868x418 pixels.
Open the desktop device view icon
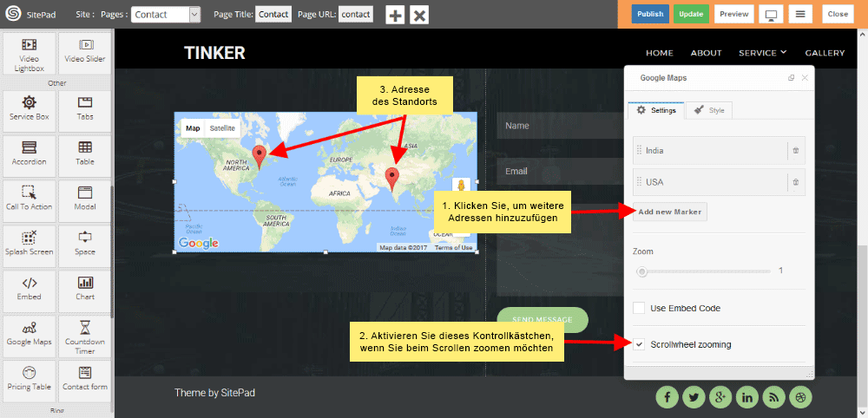pos(770,14)
